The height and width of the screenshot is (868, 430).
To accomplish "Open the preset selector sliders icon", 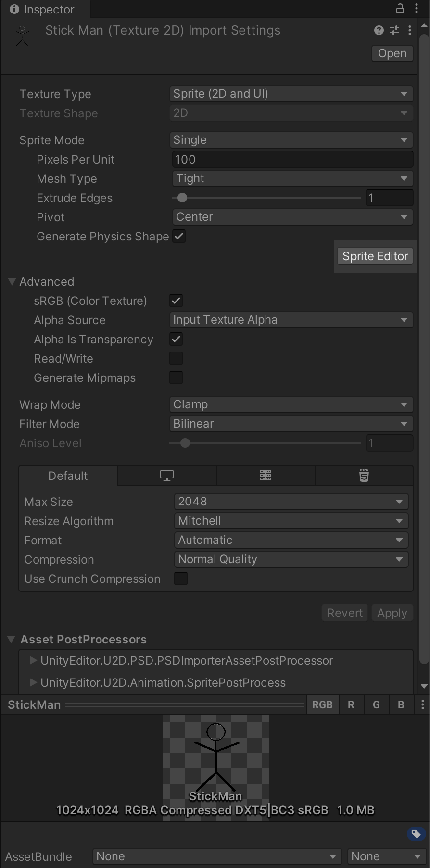I will tap(394, 30).
